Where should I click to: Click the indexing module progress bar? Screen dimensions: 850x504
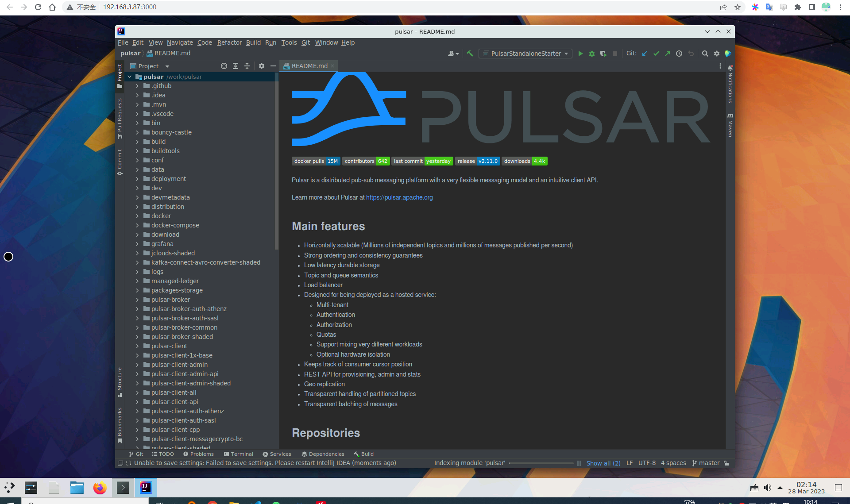point(541,463)
